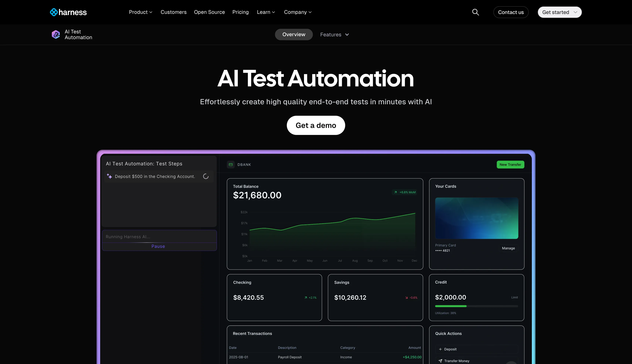This screenshot has width=632, height=364.
Task: Click the Primary Card thumbnail image
Action: coord(476,218)
